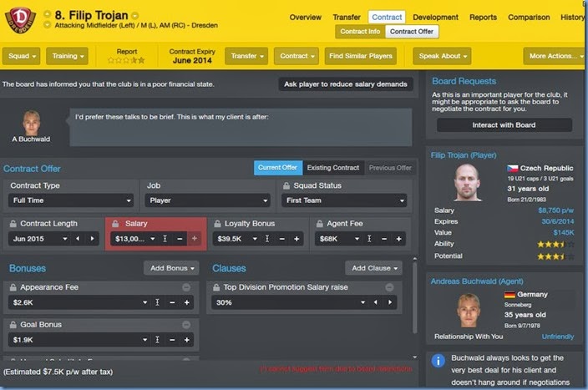This screenshot has width=588, height=390.
Task: Click the info icon beside Buchwald note
Action: (438, 361)
